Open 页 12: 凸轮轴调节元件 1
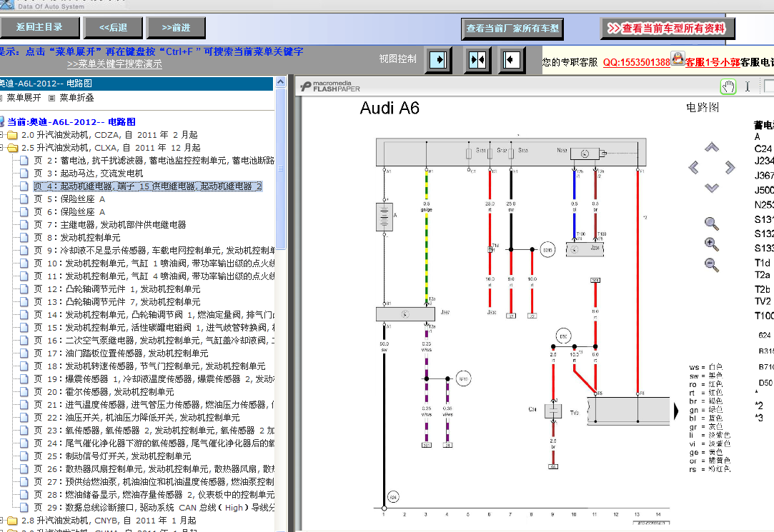The height and width of the screenshot is (532, 774). (x=117, y=289)
